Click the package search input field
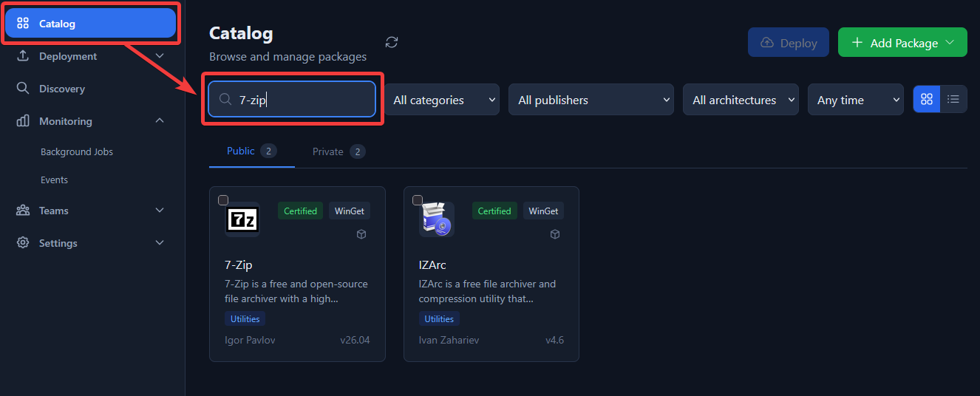The image size is (980, 396). pos(292,100)
